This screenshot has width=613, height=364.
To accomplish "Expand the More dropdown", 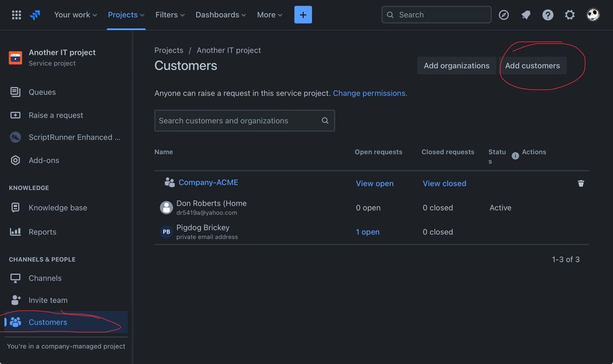I will [270, 15].
